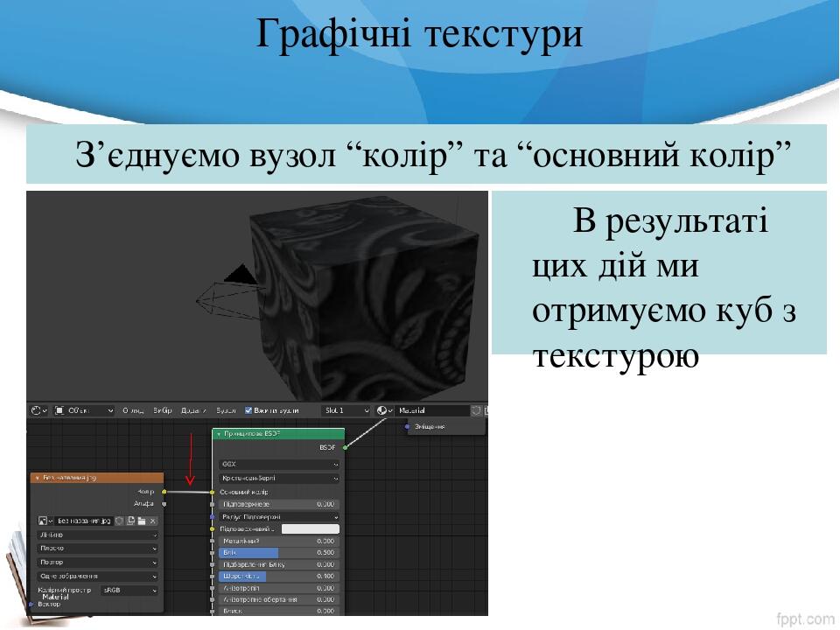Open the sRGB color space dropdown

click(x=129, y=591)
